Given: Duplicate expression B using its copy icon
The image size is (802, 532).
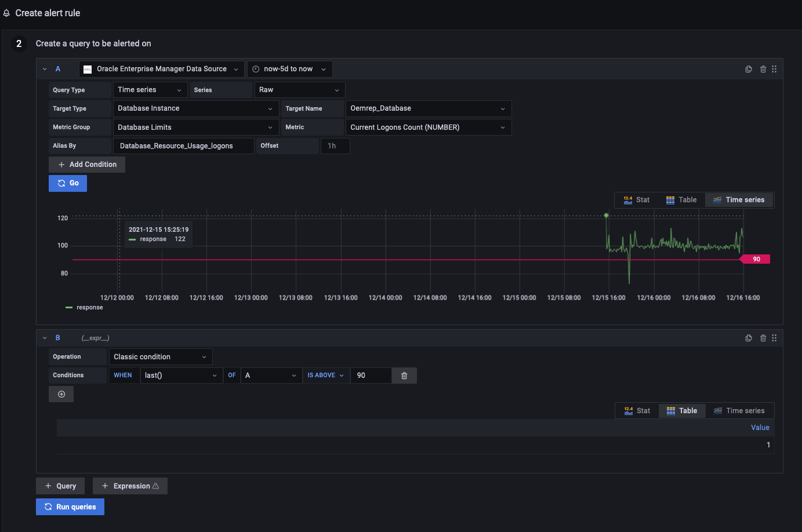Looking at the screenshot, I should [x=749, y=338].
